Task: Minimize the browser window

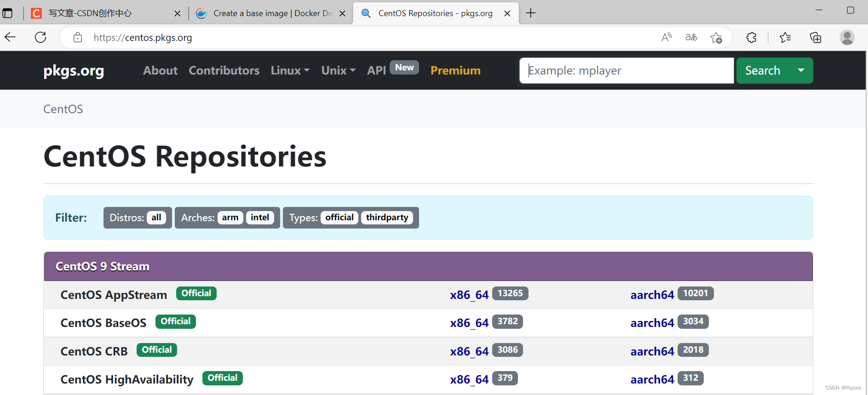Action: coord(819,10)
